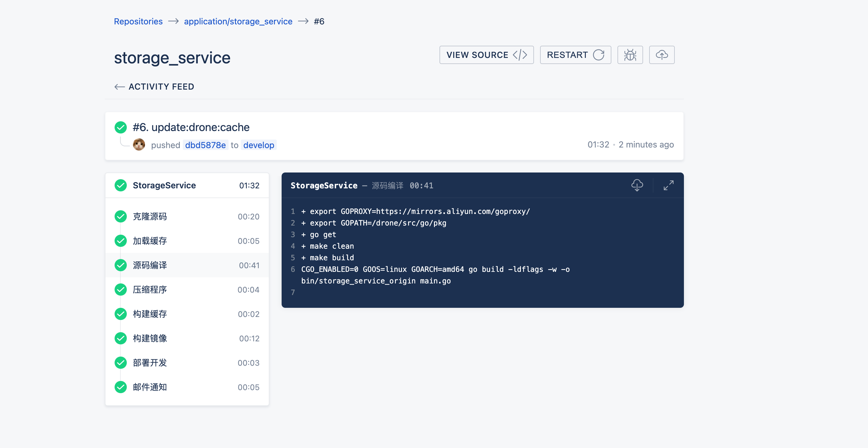
Task: Select the 加载缓存 step
Action: pos(187,241)
